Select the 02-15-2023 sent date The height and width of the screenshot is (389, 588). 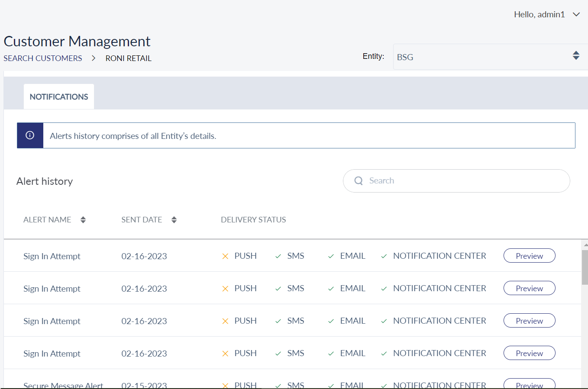point(144,385)
